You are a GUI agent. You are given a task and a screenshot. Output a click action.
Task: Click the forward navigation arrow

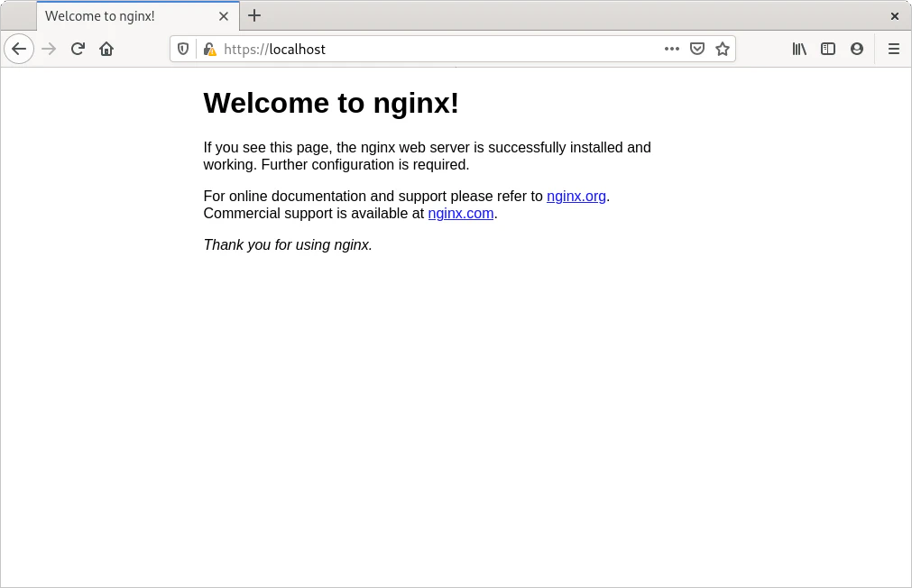click(49, 49)
